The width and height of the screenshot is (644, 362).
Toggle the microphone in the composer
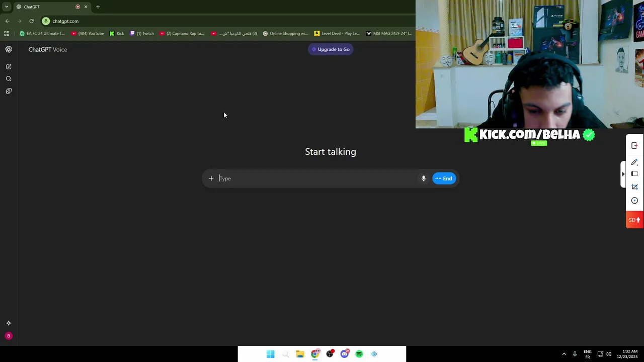pyautogui.click(x=424, y=178)
